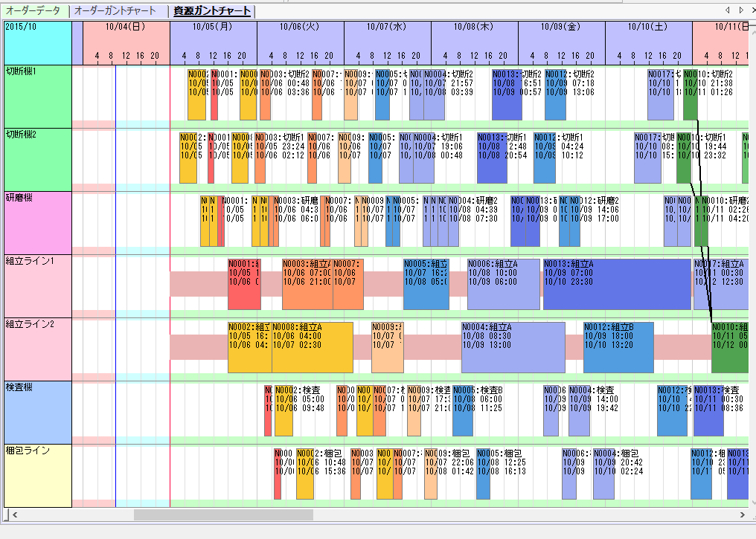Select the 組立ライン1 resource row header
This screenshot has width=756, height=539.
(38, 286)
